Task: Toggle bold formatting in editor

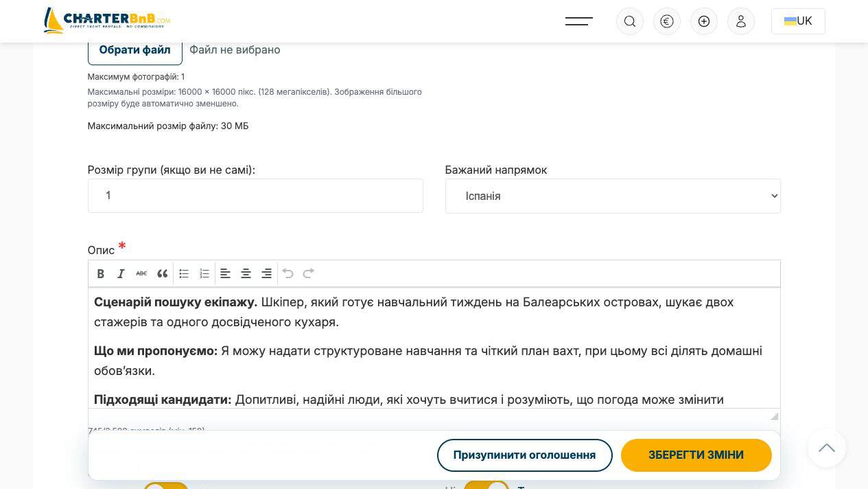Action: point(100,273)
